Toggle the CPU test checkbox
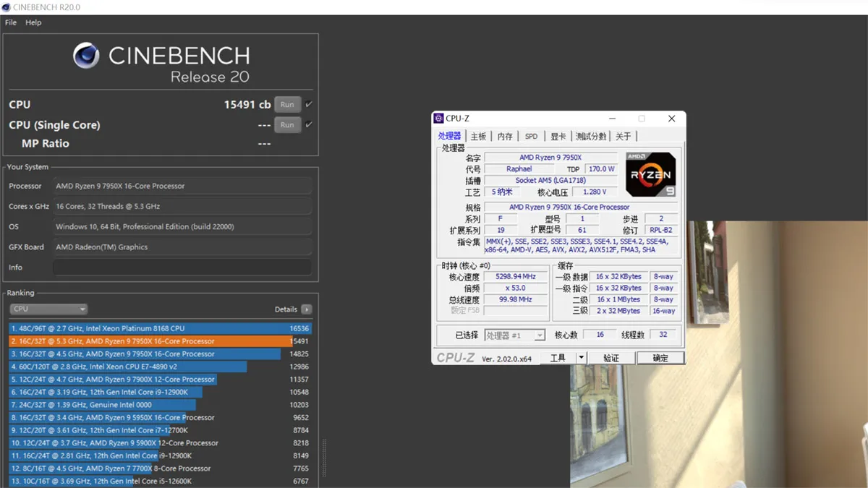This screenshot has width=868, height=488. point(309,105)
